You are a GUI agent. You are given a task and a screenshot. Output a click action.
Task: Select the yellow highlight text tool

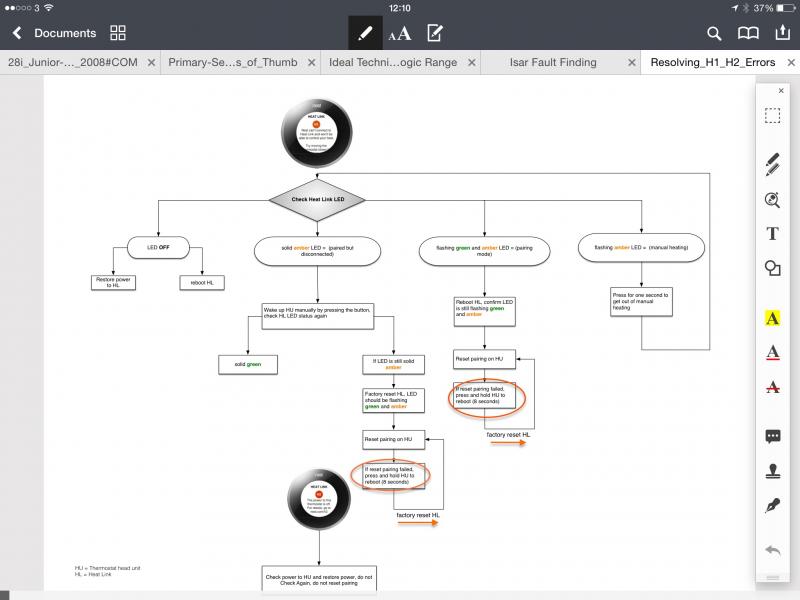coord(772,318)
